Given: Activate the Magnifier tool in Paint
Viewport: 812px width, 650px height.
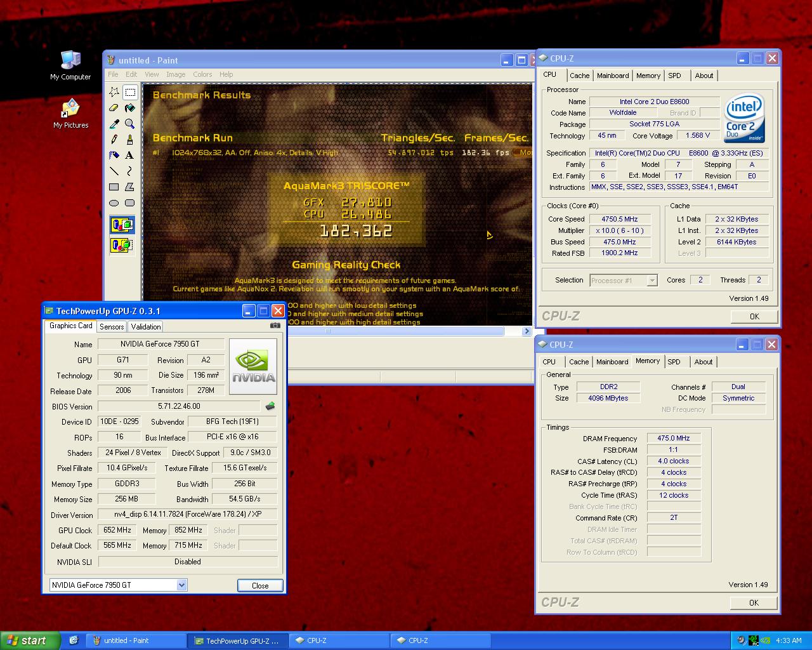Looking at the screenshot, I should [130, 124].
